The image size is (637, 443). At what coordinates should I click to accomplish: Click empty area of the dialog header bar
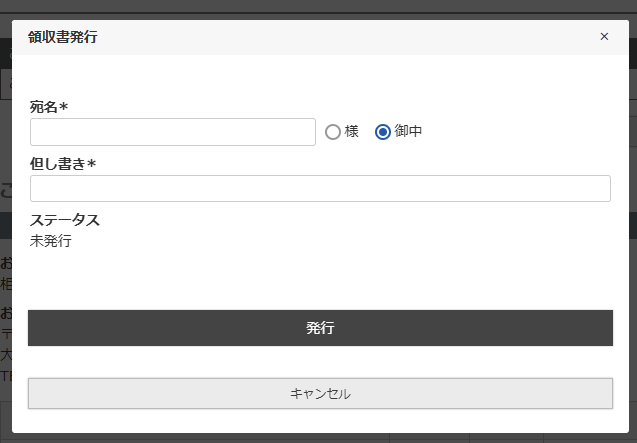tap(350, 37)
